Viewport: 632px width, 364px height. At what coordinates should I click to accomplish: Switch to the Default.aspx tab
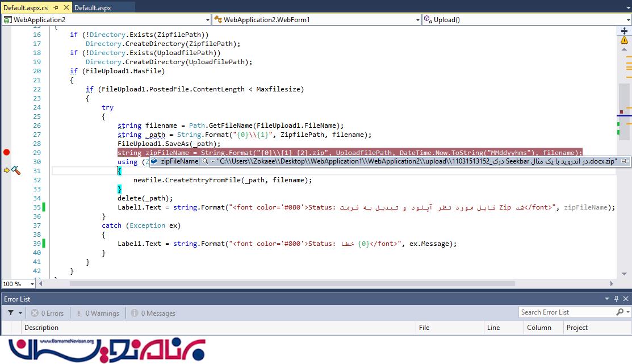coord(93,8)
